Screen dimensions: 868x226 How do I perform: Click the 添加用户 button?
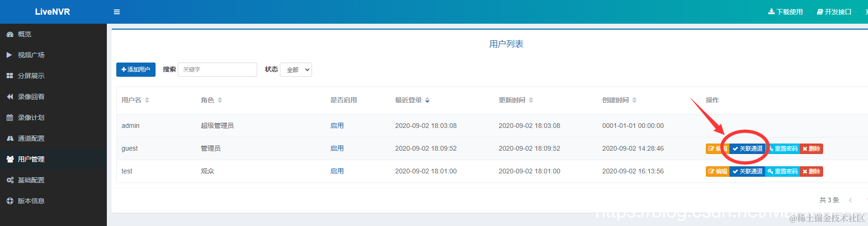136,70
